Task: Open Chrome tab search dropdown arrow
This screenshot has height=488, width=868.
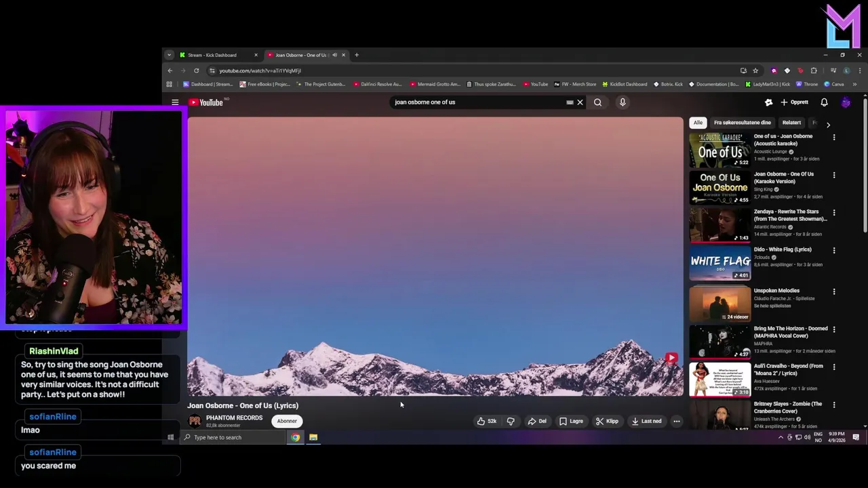Action: pyautogui.click(x=170, y=55)
